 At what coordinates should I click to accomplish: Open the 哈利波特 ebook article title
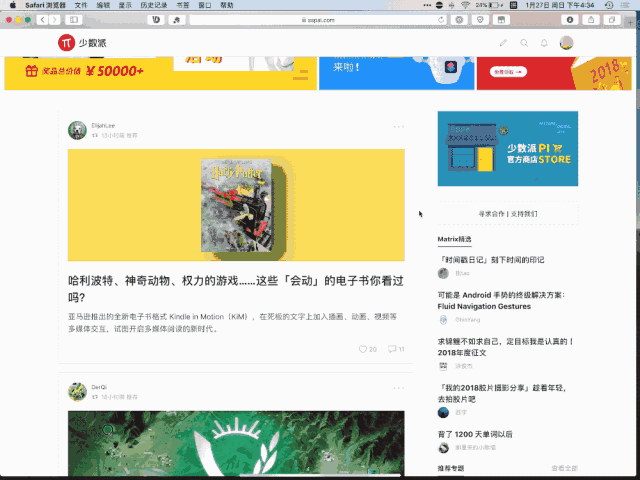[236, 289]
